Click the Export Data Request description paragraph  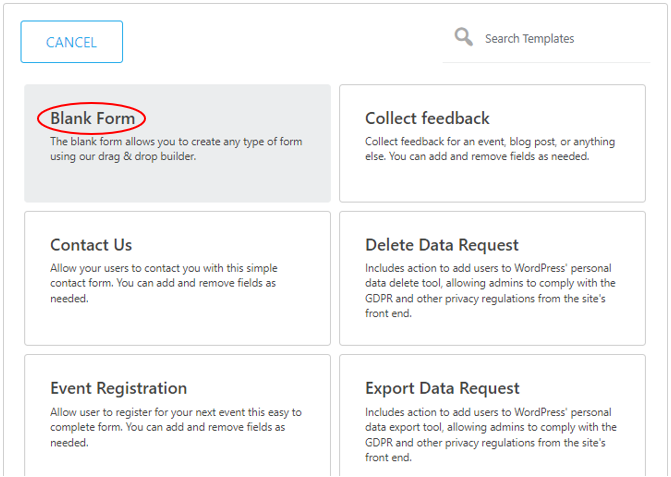490,435
